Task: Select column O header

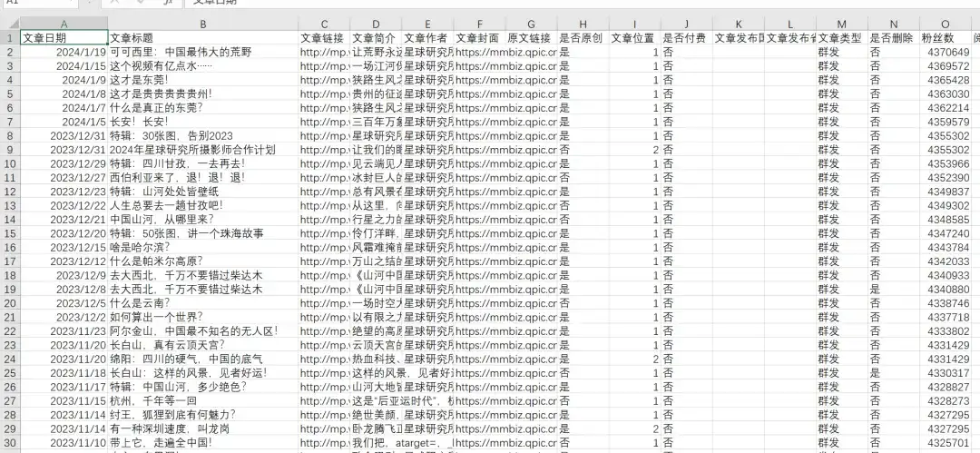Action: [946, 25]
